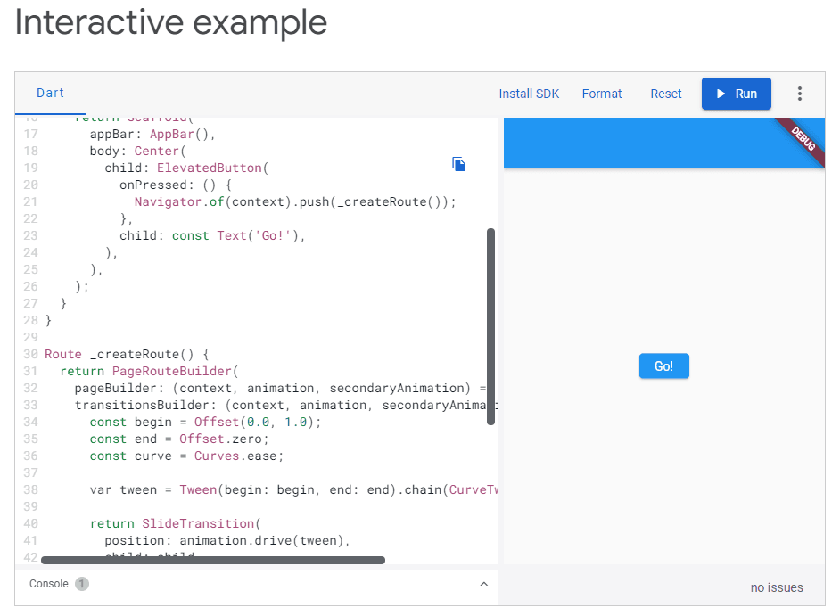Run the Flutter example

coord(737,94)
